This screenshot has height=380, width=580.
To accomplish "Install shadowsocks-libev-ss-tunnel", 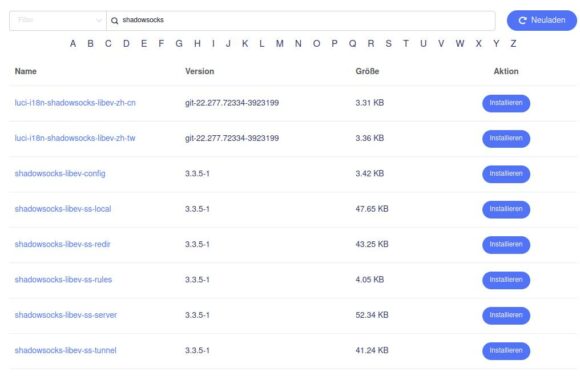I will pyautogui.click(x=506, y=351).
